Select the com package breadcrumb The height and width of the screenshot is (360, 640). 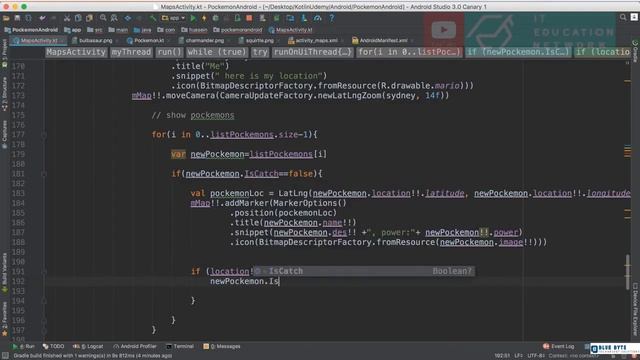click(166, 30)
